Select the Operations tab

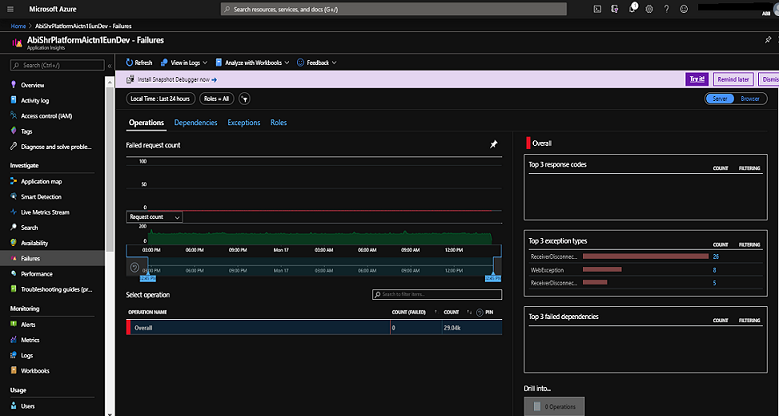pos(147,123)
